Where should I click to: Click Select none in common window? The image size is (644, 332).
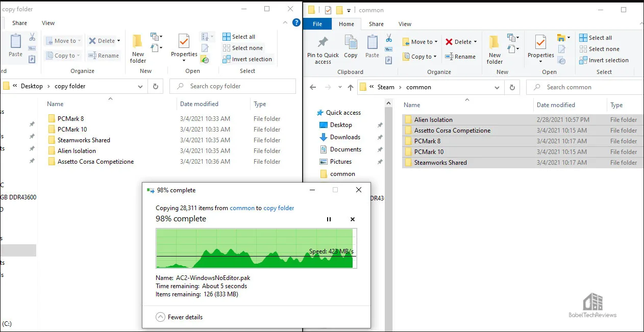(599, 49)
